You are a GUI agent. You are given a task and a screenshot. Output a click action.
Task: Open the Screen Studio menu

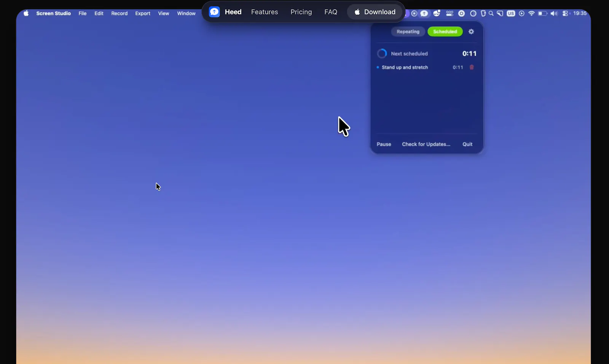pos(53,13)
